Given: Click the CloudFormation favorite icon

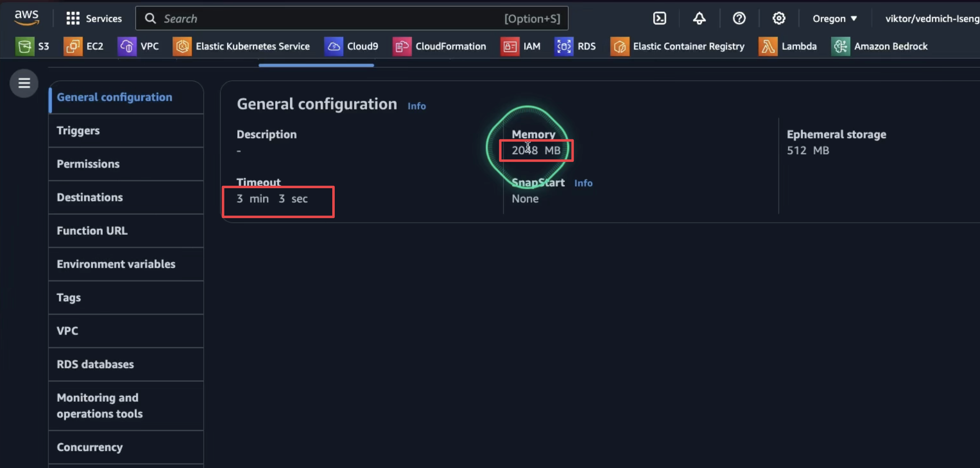Looking at the screenshot, I should [x=401, y=46].
